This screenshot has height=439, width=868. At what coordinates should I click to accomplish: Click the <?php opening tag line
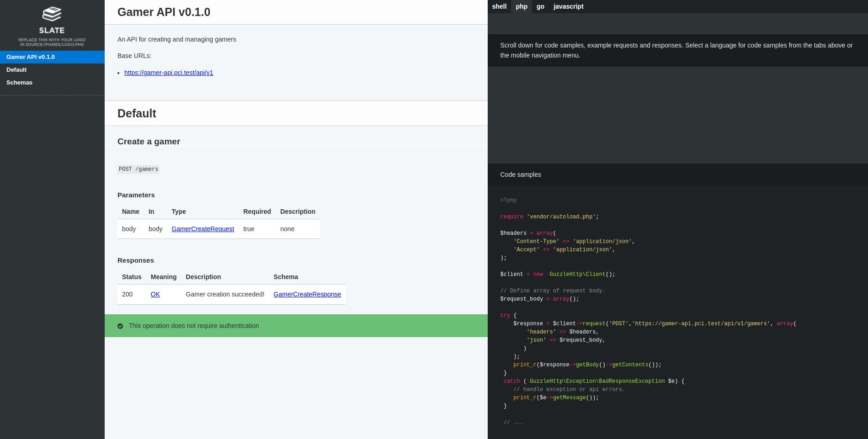pyautogui.click(x=508, y=201)
